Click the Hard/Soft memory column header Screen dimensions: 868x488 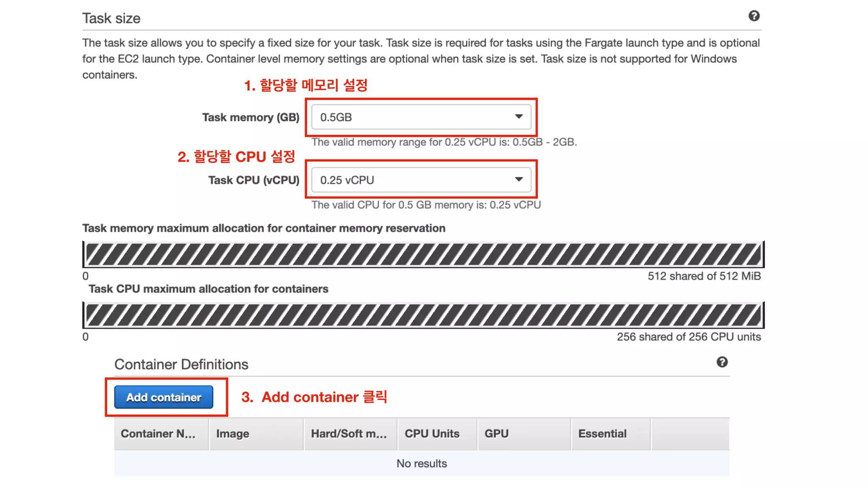[x=351, y=434]
